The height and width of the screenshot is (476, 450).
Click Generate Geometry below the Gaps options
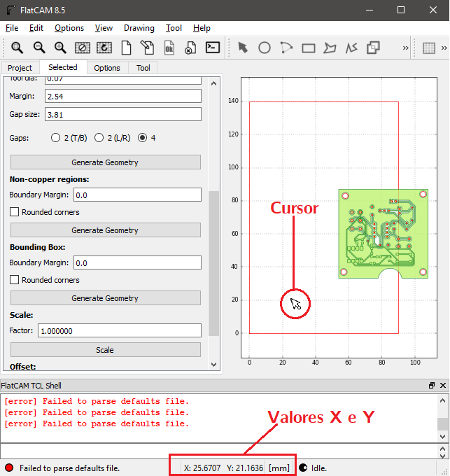(x=105, y=162)
